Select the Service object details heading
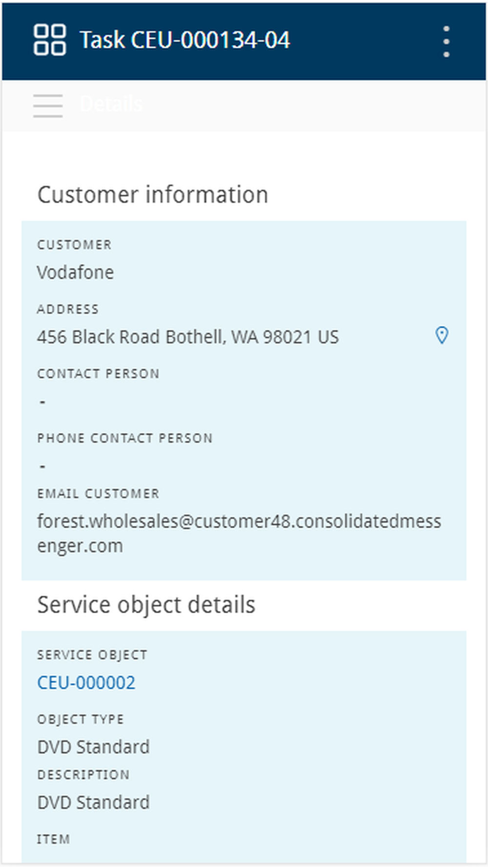 tap(146, 605)
